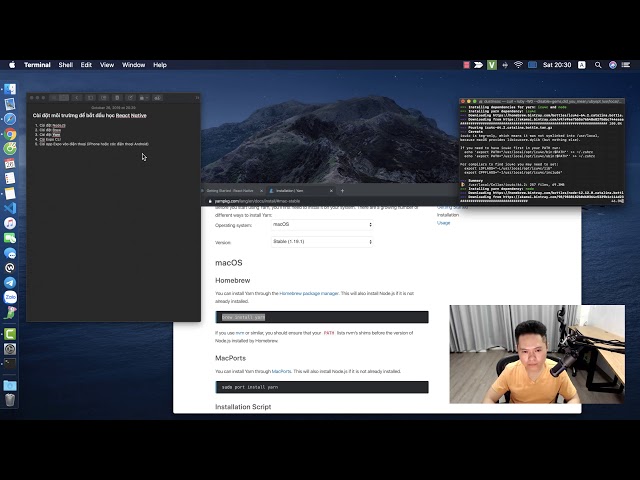Viewport: 640px width, 480px height.
Task: Open Google Chrome in the Dock
Action: pos(10,134)
